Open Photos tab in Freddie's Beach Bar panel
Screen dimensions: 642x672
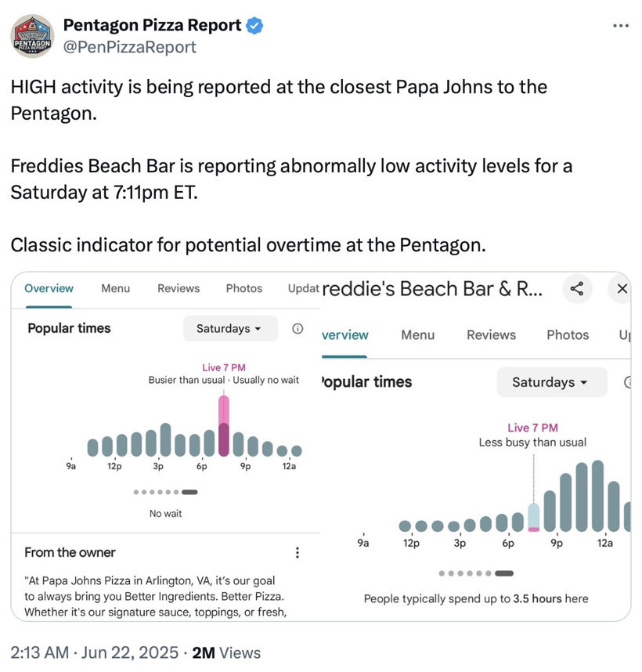pos(568,335)
